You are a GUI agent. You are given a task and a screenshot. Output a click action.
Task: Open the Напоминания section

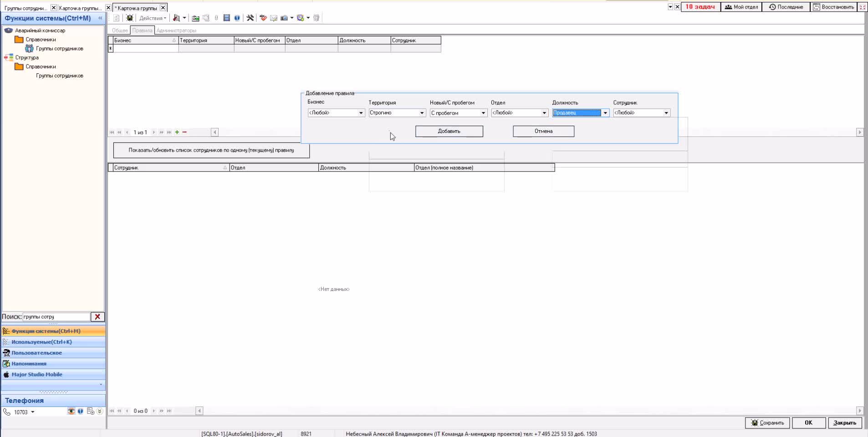point(53,364)
